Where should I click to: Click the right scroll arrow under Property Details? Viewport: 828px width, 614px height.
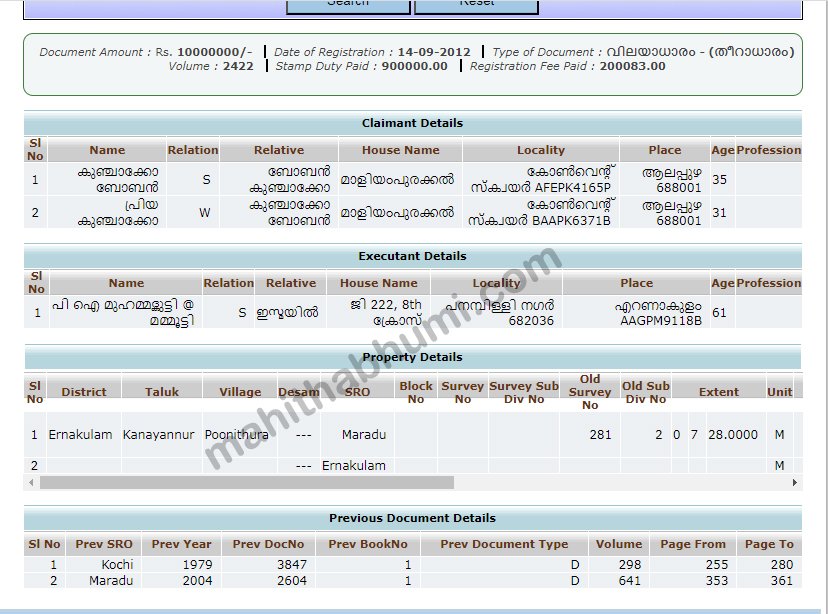pos(794,483)
